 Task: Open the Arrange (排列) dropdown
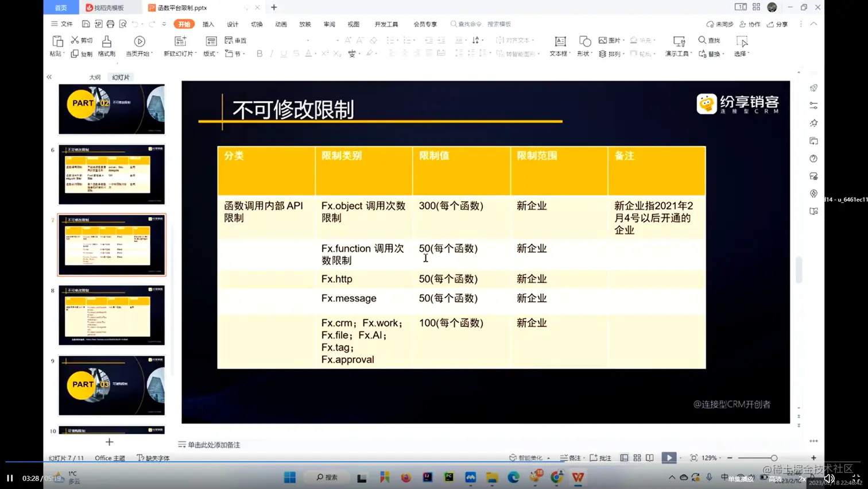coord(611,53)
